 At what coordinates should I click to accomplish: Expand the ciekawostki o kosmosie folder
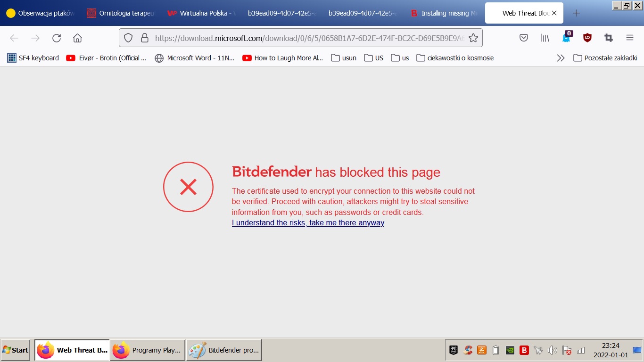pos(455,58)
